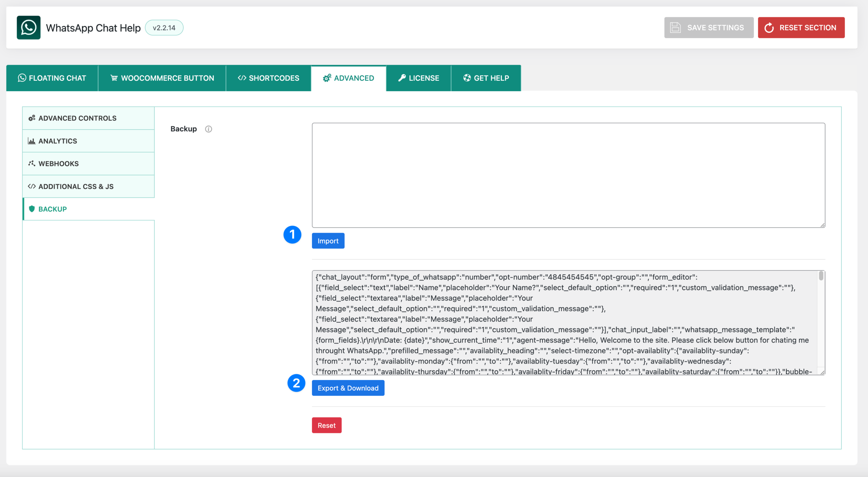
Task: Click the cart icon on WooCommerce Button tab
Action: pyautogui.click(x=114, y=78)
